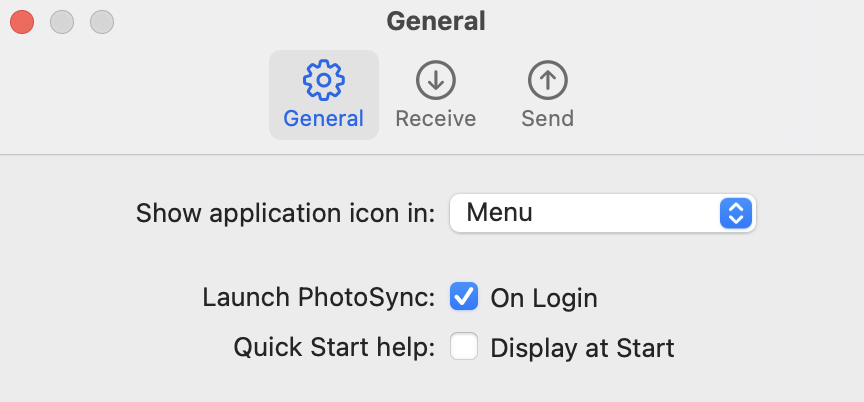Click the Launch PhotoSync label
The width and height of the screenshot is (864, 402).
[x=319, y=298]
